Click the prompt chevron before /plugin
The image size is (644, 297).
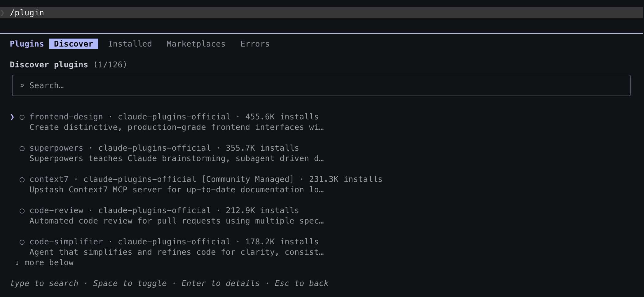2,13
